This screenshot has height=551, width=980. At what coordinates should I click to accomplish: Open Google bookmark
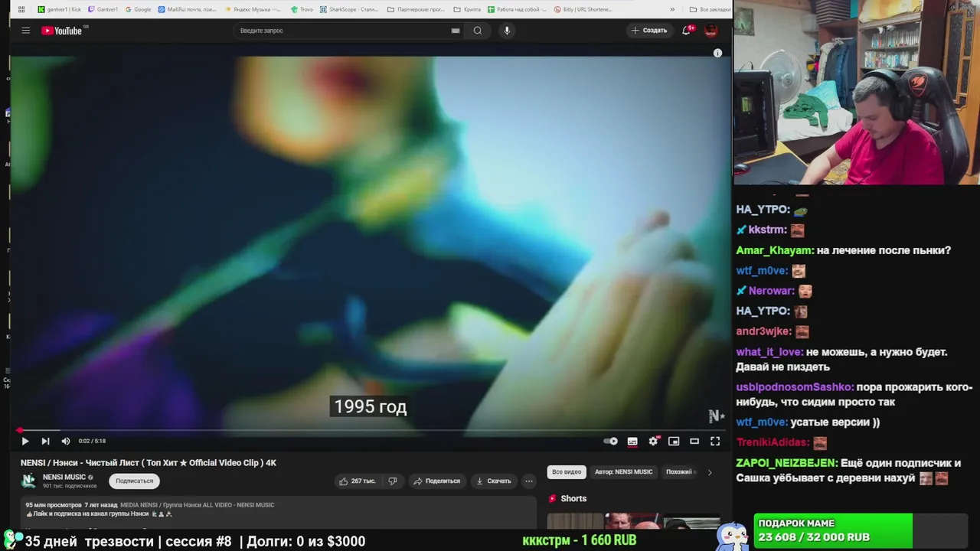point(138,9)
